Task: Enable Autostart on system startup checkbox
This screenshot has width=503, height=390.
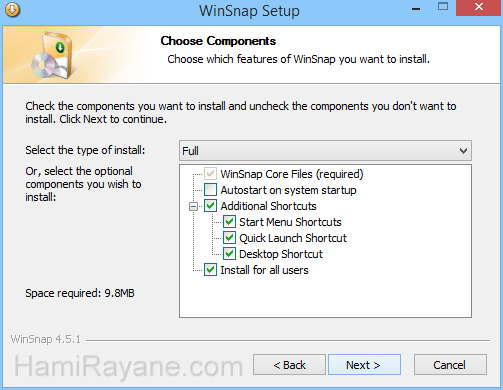Action: pos(210,190)
